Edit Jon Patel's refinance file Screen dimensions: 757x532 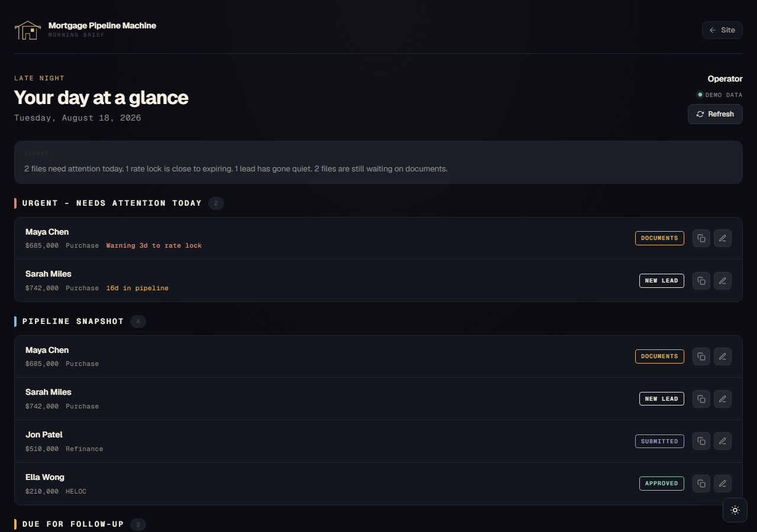click(723, 441)
